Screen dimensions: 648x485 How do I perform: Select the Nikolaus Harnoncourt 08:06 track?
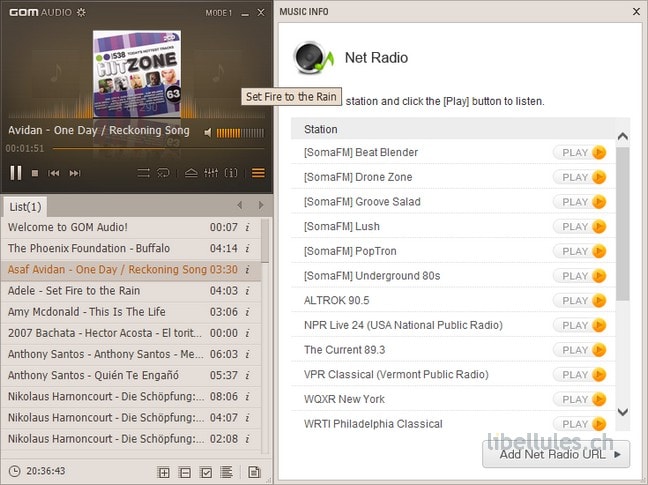131,396
